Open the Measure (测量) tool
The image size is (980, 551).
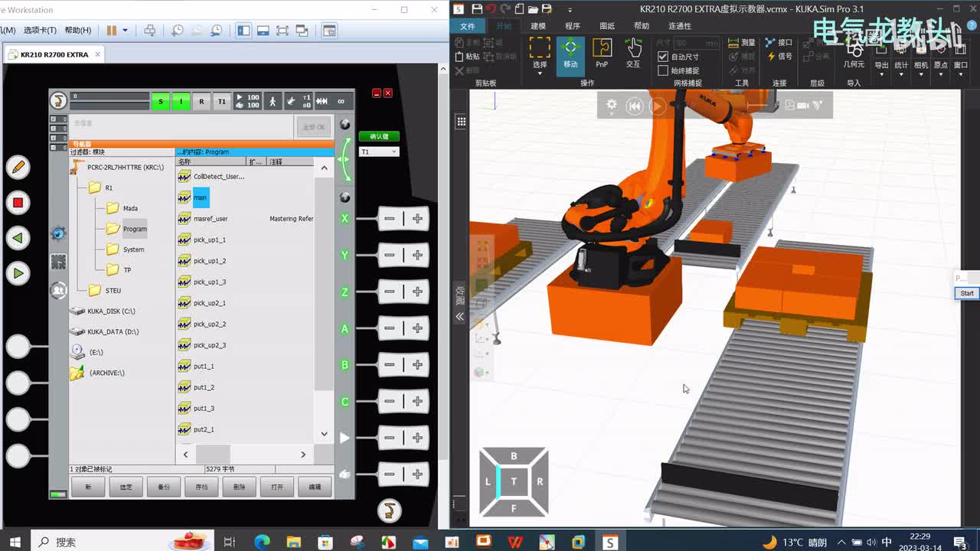[741, 43]
